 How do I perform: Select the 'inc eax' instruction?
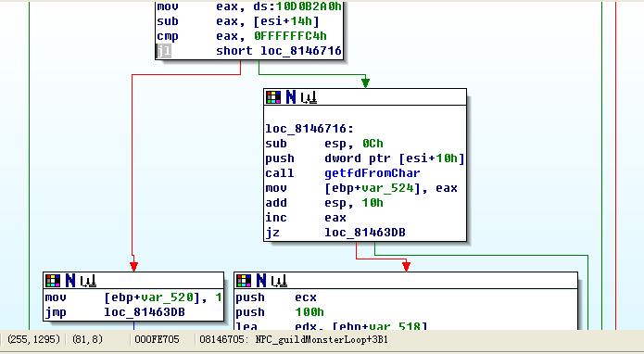[306, 218]
